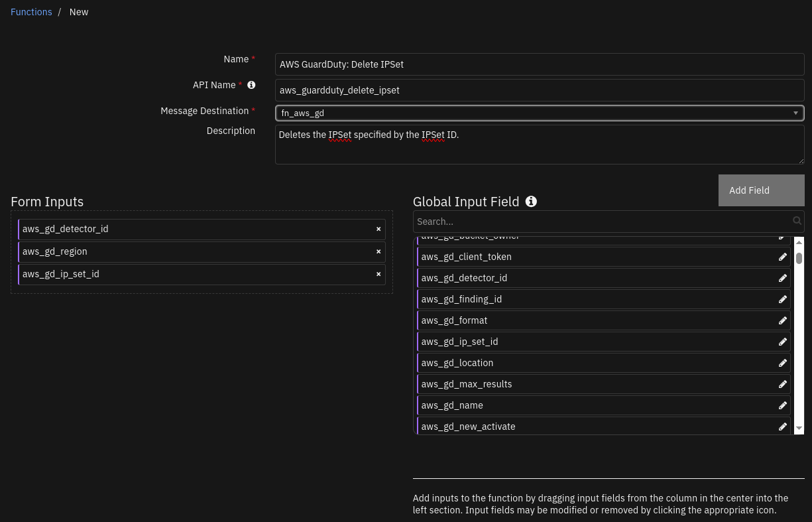Go to the Functions breadcrumb link
Viewport: 812px width, 522px height.
[x=31, y=12]
